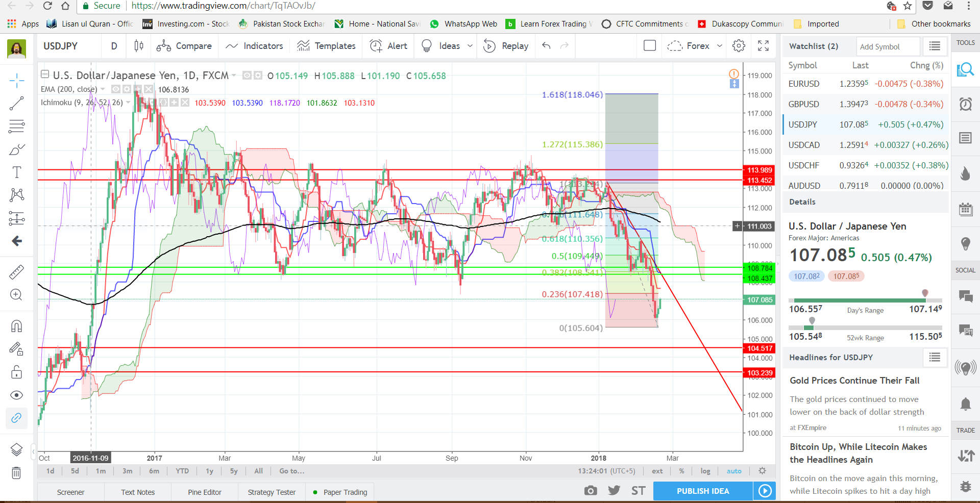Image resolution: width=980 pixels, height=503 pixels.
Task: Collapse the chart legend box
Action: pos(45,74)
